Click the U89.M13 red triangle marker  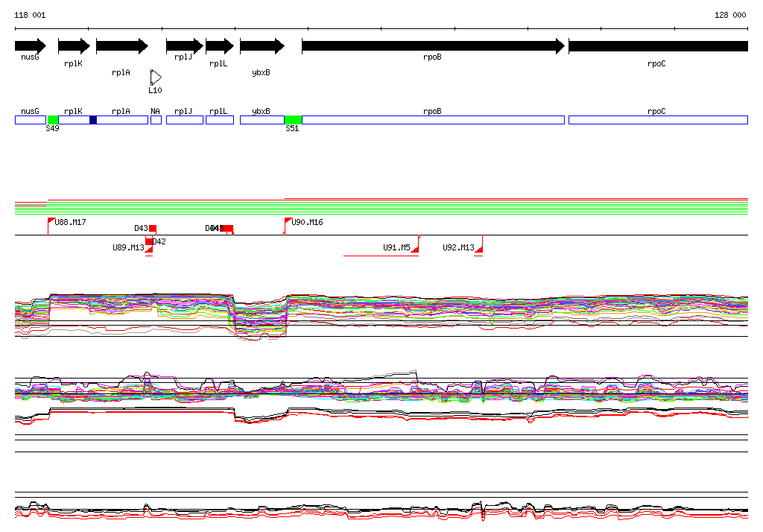point(150,249)
